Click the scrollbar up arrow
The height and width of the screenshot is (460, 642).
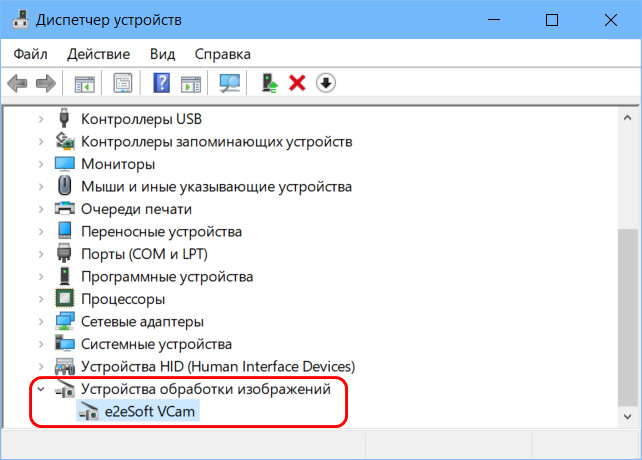pos(627,118)
